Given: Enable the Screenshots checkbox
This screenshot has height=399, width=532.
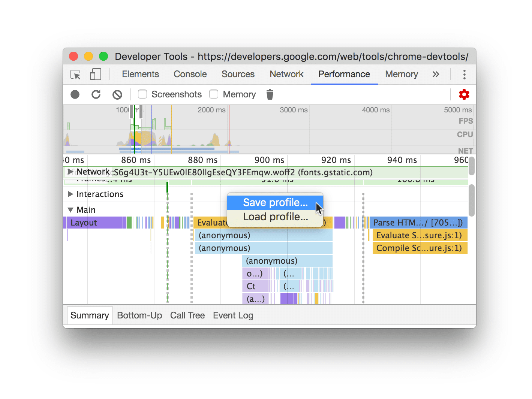Looking at the screenshot, I should pos(142,94).
